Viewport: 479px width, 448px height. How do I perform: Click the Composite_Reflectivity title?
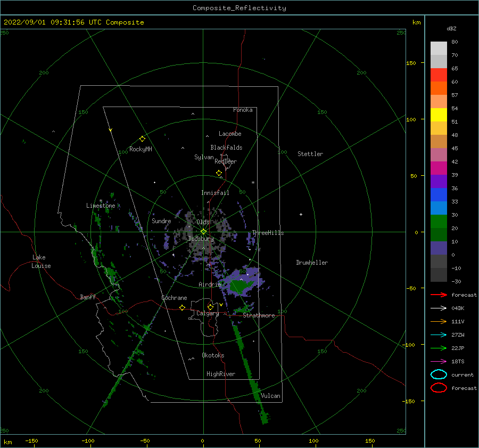[239, 8]
